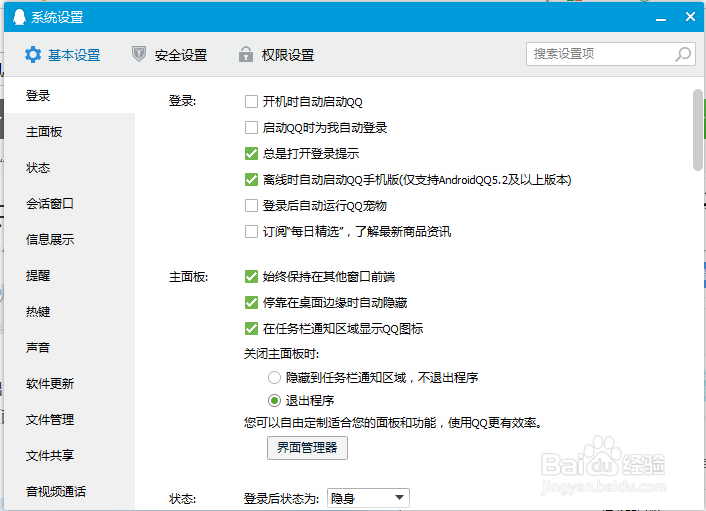Select 状态 in the sidebar

69,167
